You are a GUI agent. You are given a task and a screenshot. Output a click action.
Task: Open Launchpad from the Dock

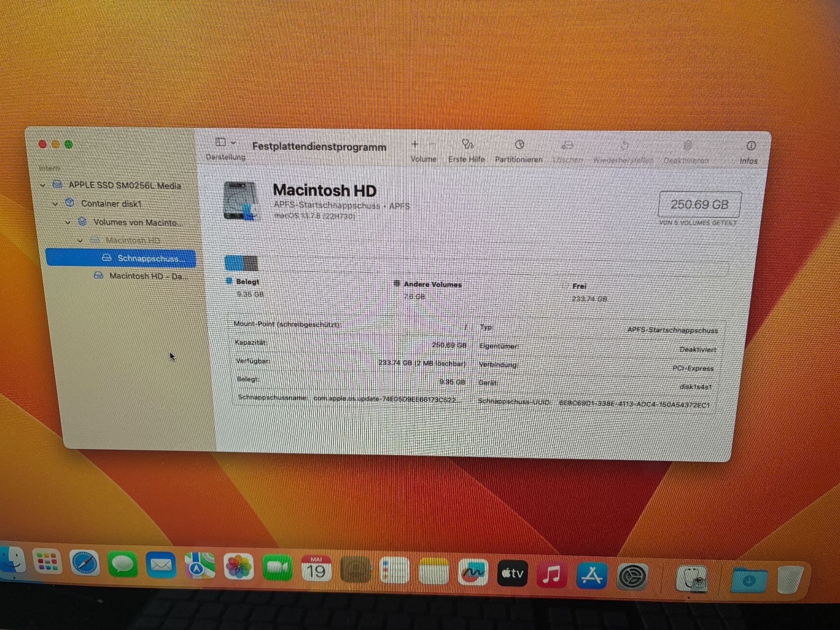click(x=47, y=562)
